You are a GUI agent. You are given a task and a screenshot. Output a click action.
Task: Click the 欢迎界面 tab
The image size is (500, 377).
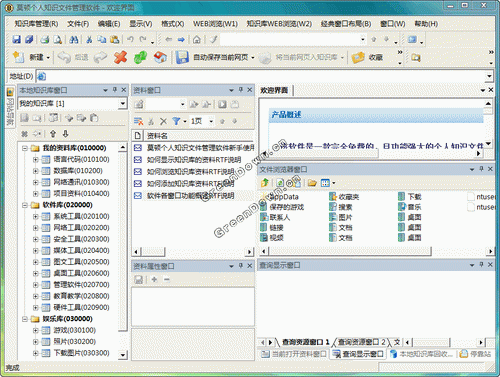(274, 90)
